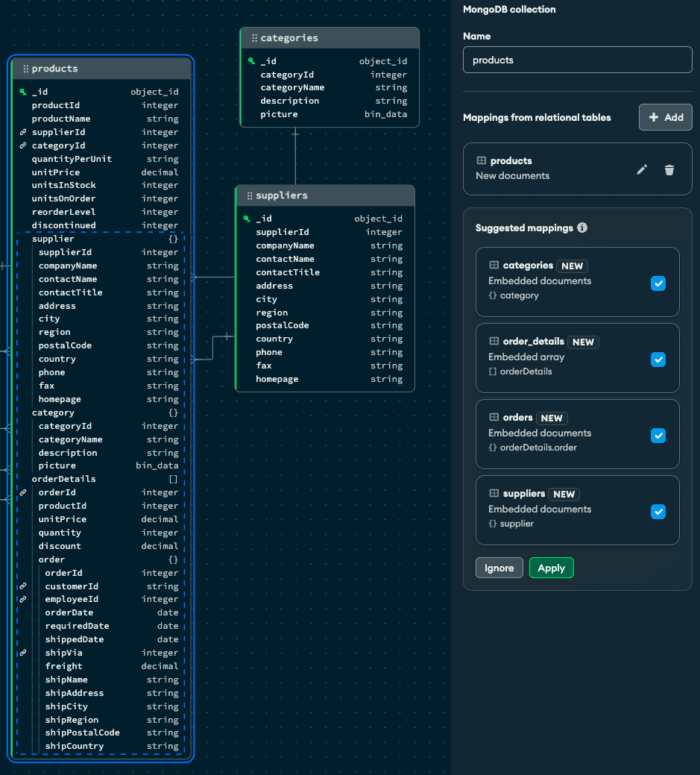Viewport: 700px width, 775px height.
Task: Collapse the order embedded document under orderDetails
Action: coord(171,559)
